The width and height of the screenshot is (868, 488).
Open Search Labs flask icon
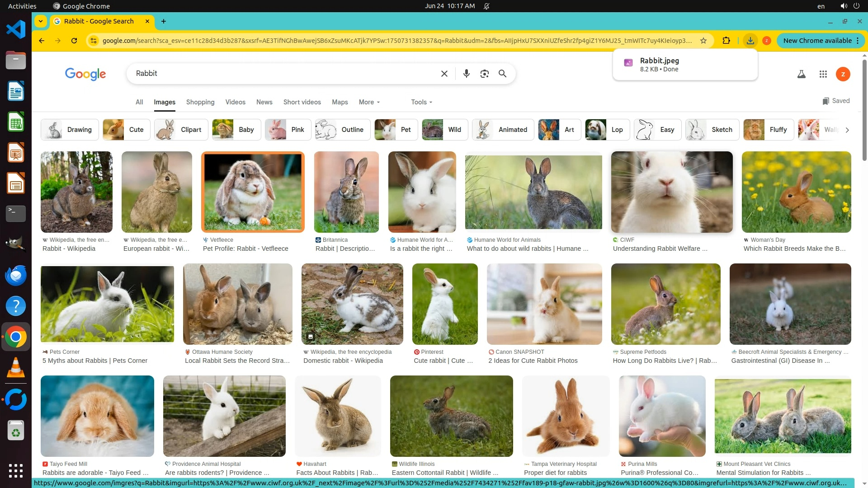tap(801, 74)
